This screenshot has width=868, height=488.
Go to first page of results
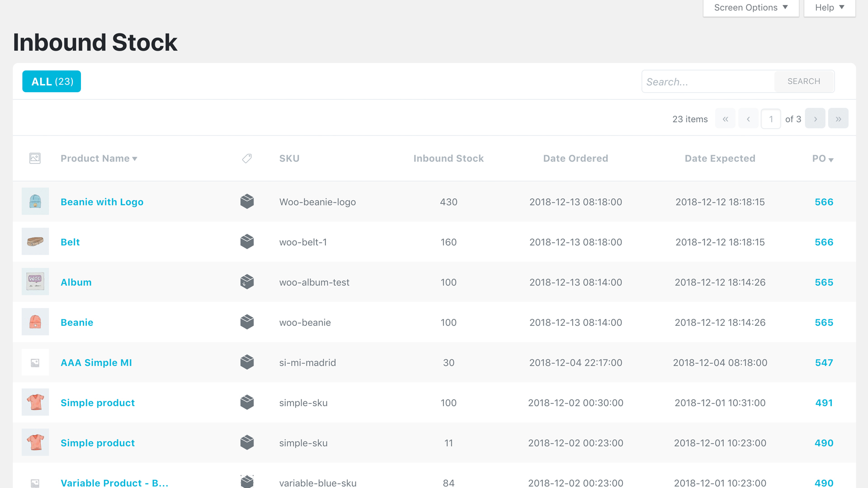click(725, 119)
